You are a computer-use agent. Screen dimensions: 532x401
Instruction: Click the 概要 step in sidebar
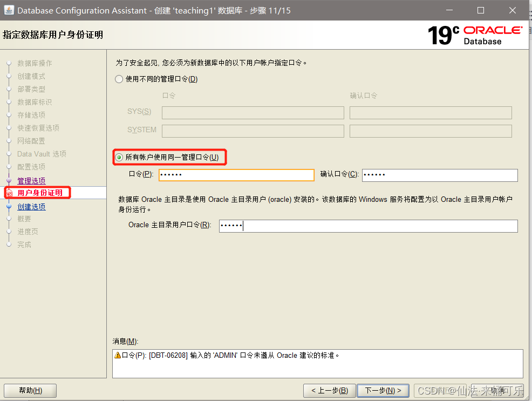[24, 219]
